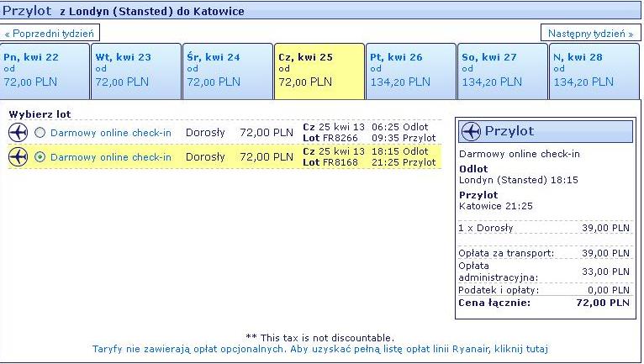Click Londyn (Stansted) 18:15 in the summary
The width and height of the screenshot is (644, 364).
[x=519, y=180]
